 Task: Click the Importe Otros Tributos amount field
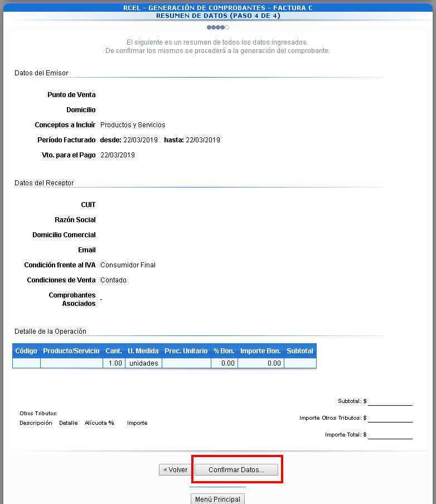[390, 417]
